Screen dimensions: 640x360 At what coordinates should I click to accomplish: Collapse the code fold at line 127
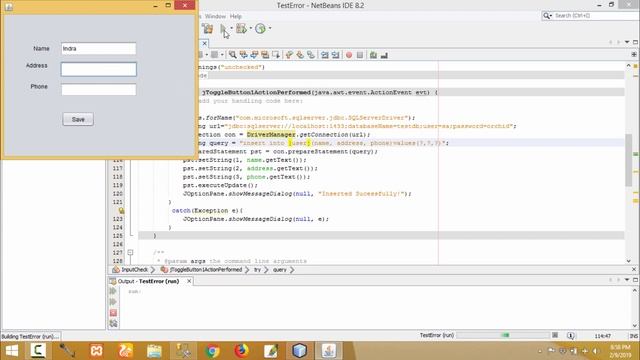[130, 253]
